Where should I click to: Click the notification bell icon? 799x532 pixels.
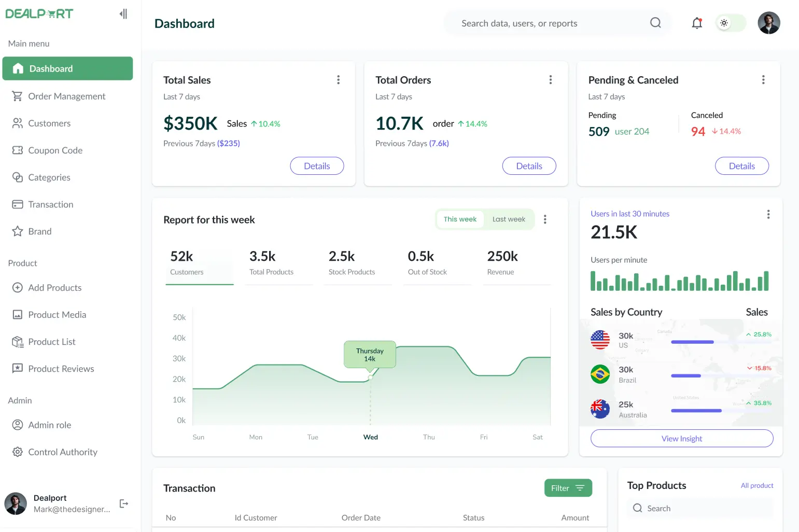[696, 23]
